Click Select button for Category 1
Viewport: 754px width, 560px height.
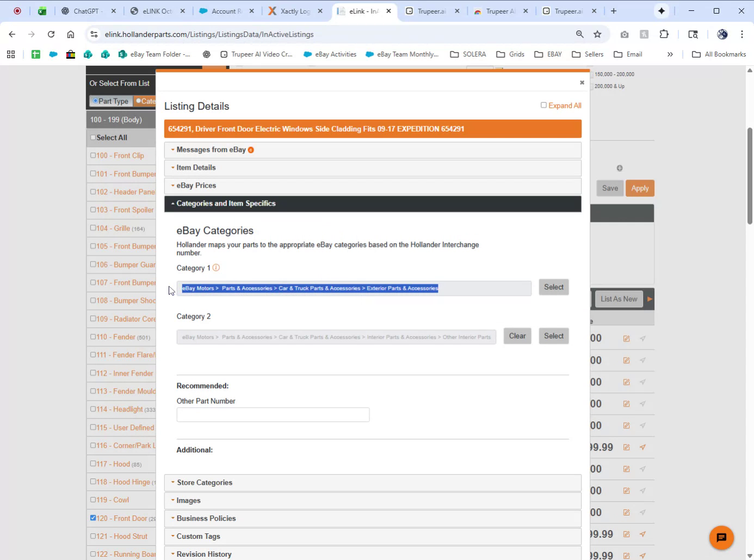coord(554,287)
